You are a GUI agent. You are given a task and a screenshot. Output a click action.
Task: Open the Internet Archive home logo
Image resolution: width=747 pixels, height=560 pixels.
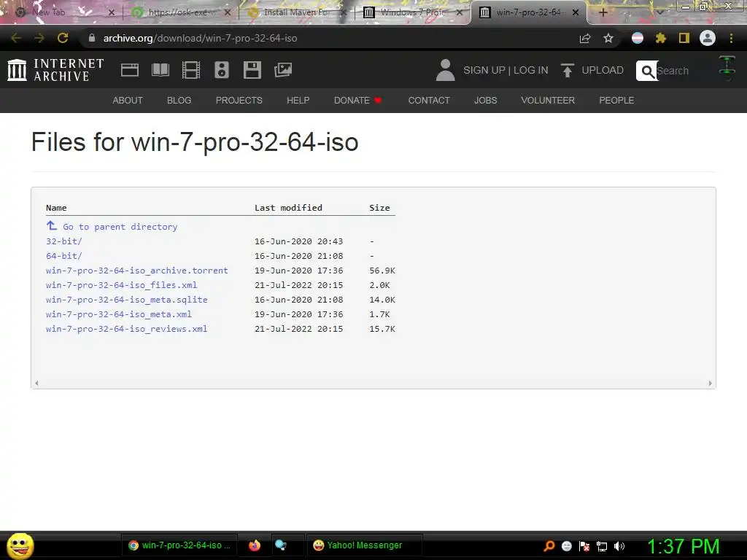coord(55,70)
